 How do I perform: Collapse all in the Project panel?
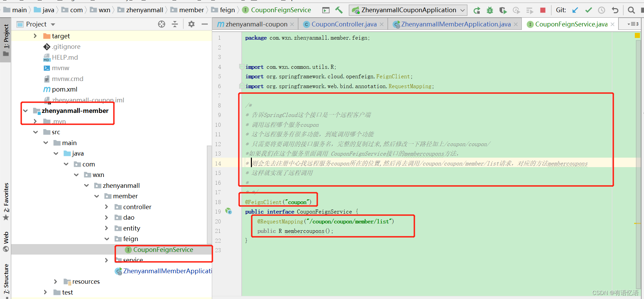point(175,24)
